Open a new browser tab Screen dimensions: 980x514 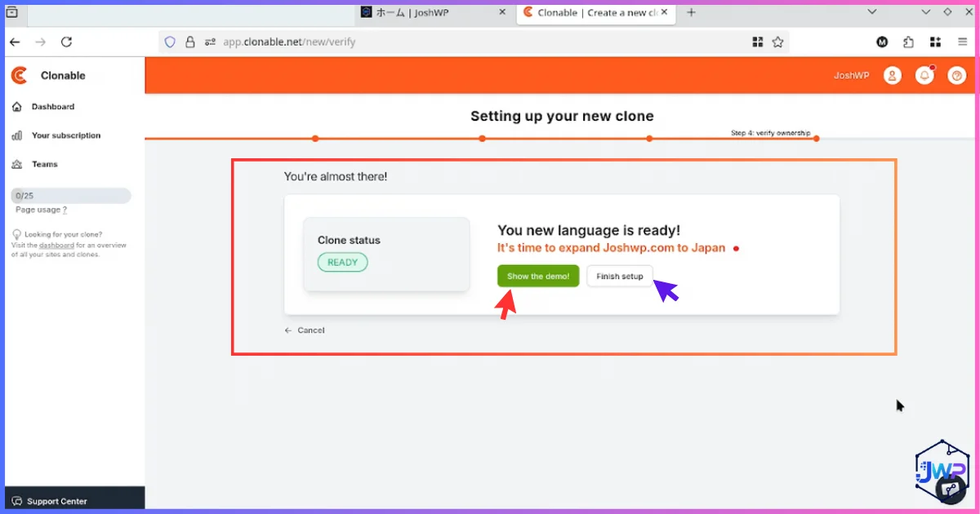pos(691,12)
